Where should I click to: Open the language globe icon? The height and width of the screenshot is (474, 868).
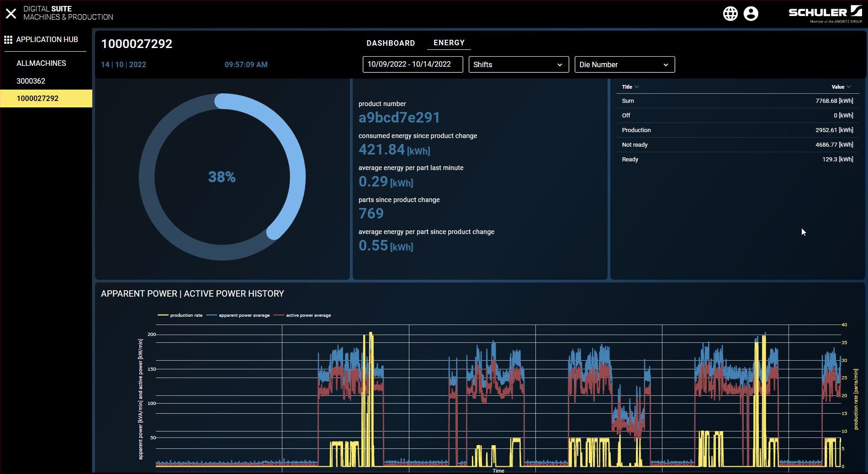[x=730, y=13]
